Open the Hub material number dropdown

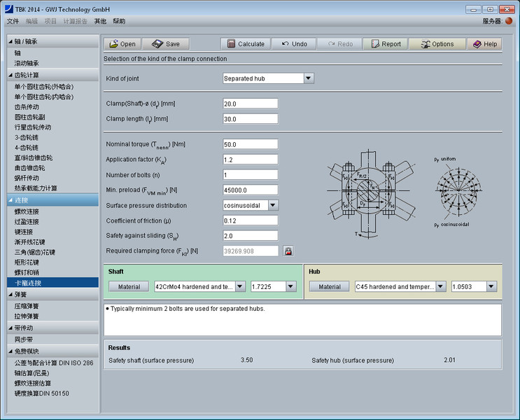[x=492, y=286]
